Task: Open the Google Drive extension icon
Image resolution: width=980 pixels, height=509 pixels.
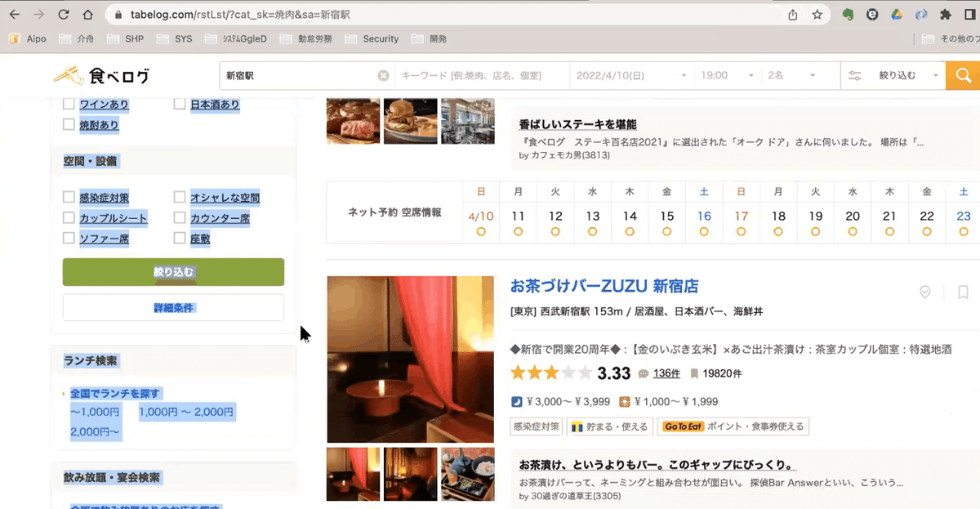Action: point(897,15)
